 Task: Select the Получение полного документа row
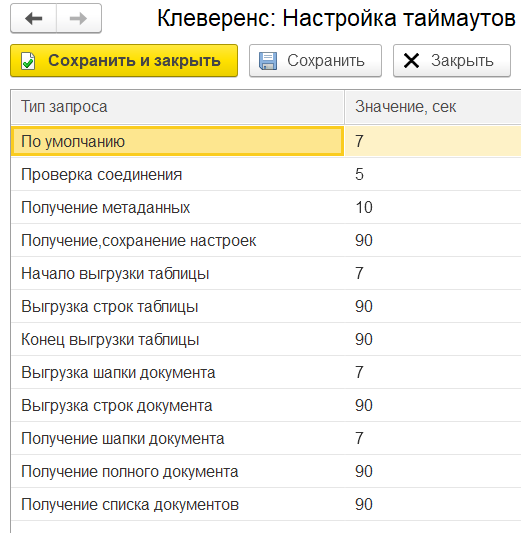[x=266, y=471]
